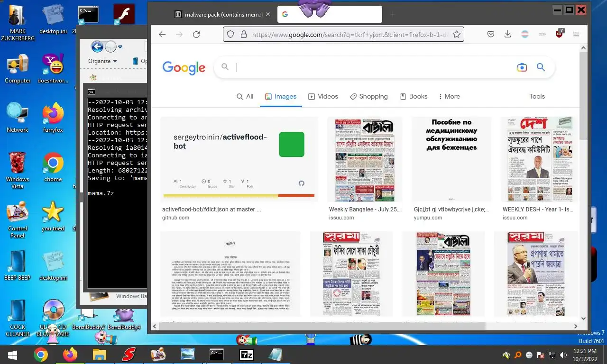Click yumpu.com source link

click(428, 218)
